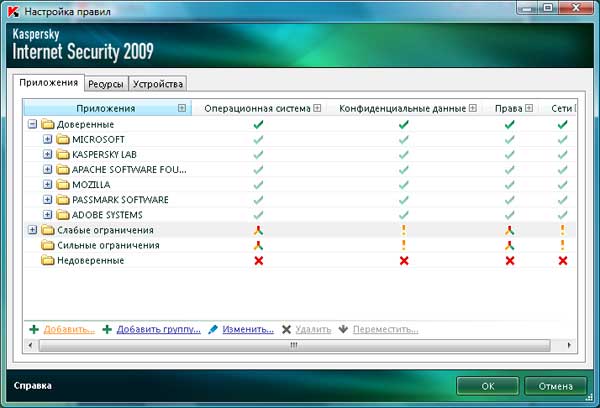Click red X for Недоверенные under Операционная система

tap(259, 261)
